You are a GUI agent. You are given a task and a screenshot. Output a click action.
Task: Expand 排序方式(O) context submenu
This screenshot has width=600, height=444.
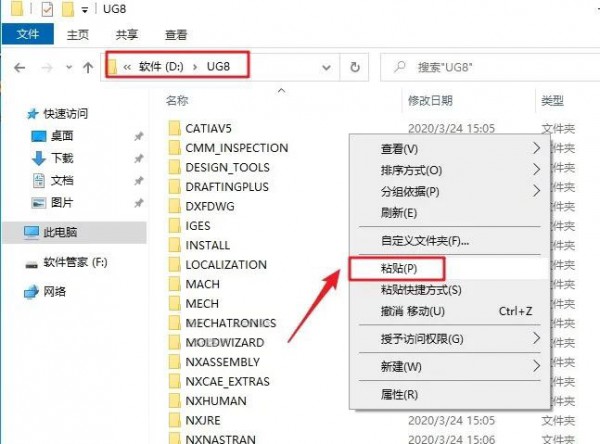pyautogui.click(x=450, y=170)
